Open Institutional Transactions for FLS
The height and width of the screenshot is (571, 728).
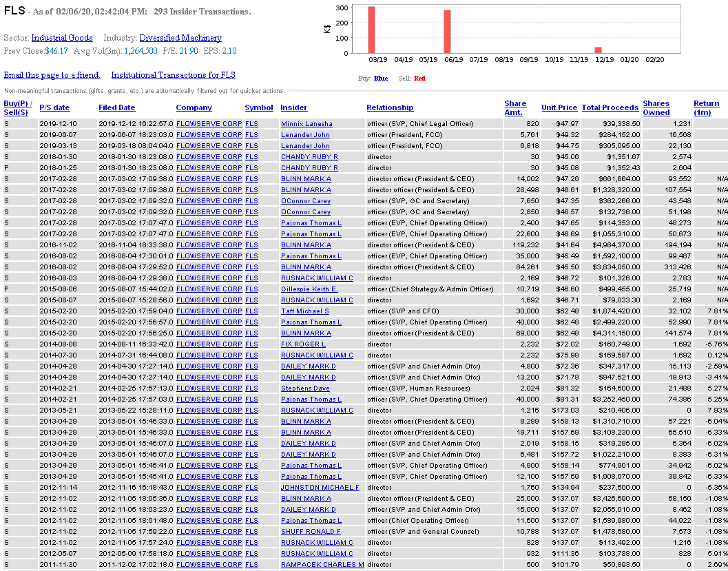[x=173, y=75]
